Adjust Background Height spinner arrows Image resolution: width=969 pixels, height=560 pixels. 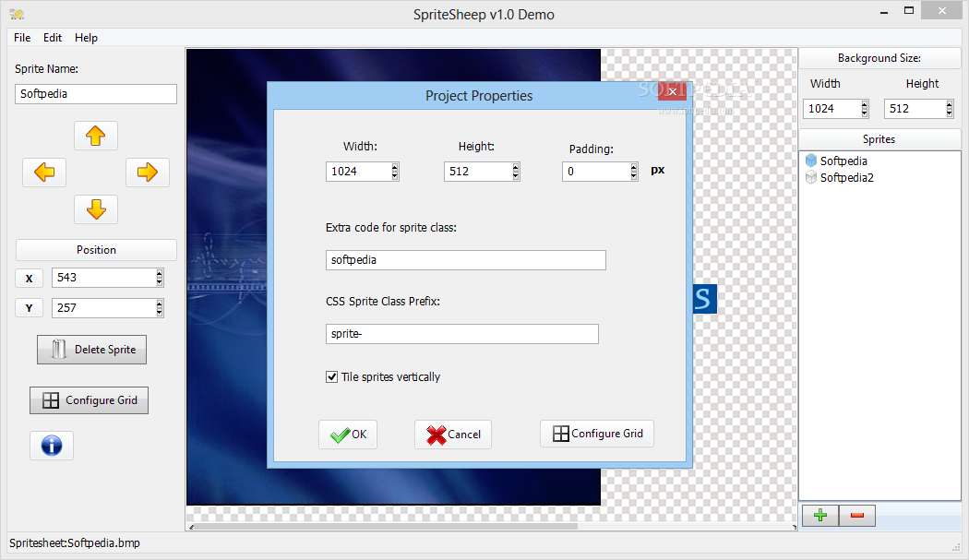click(x=950, y=109)
